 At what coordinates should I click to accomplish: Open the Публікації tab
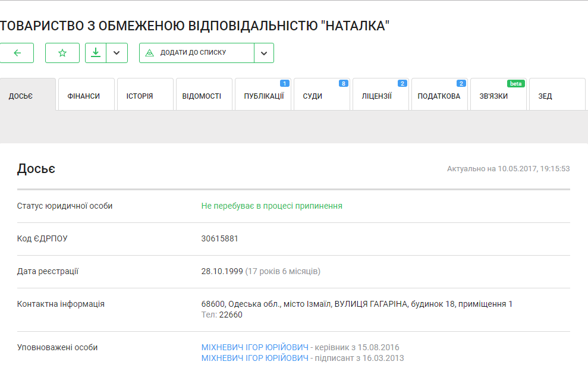(x=263, y=96)
